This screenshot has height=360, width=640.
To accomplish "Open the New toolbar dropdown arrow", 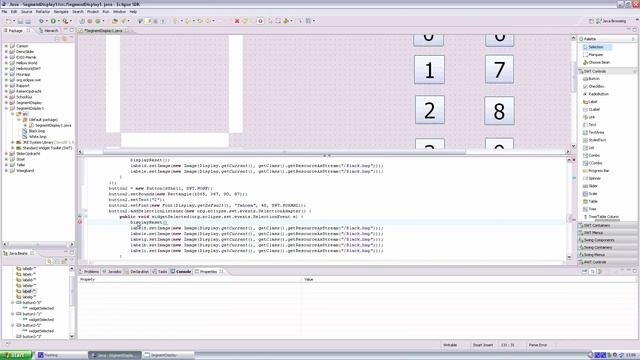I will tap(14, 21).
